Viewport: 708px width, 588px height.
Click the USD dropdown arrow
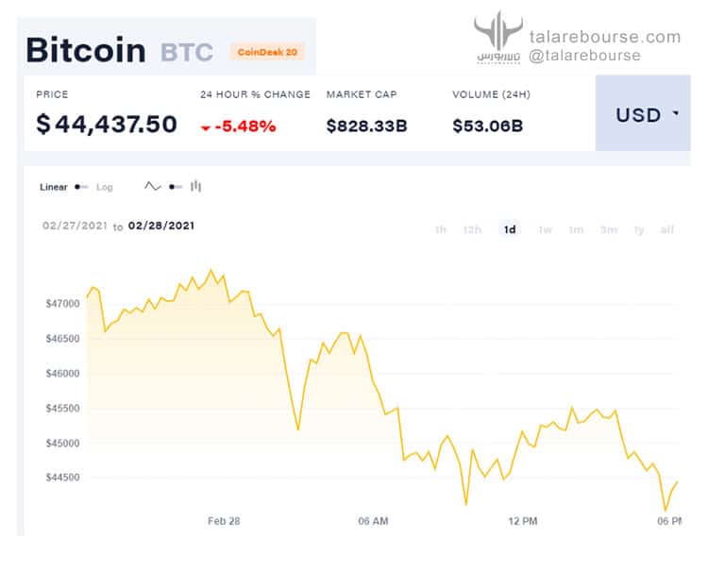click(x=676, y=113)
